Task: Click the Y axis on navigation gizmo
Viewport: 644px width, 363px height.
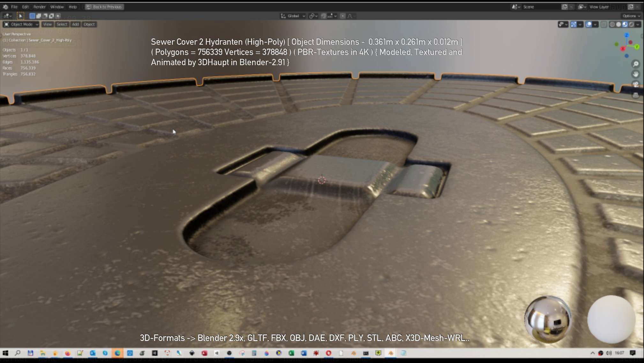Action: (x=637, y=47)
